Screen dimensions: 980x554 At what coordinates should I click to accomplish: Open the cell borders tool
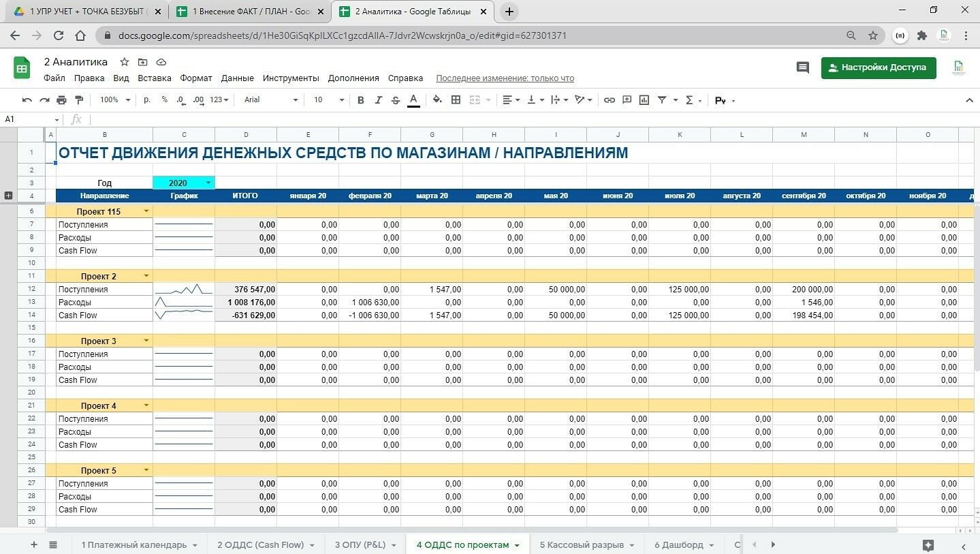pos(456,100)
